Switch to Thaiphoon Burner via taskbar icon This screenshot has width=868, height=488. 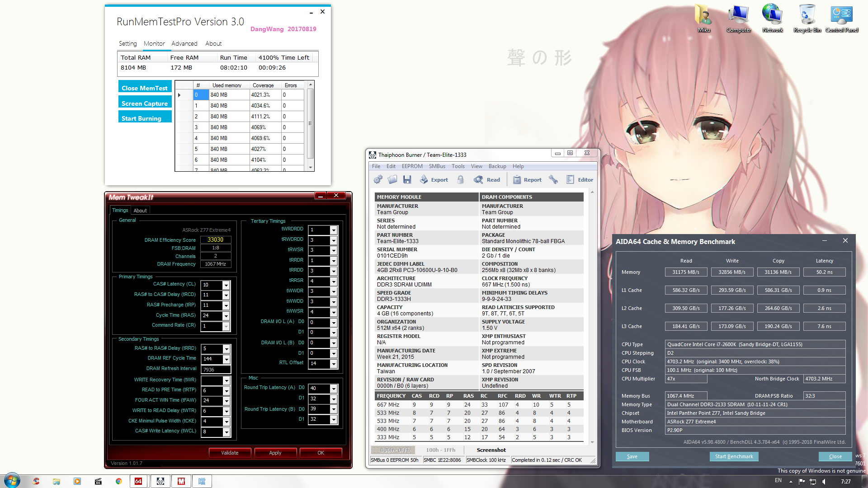pyautogui.click(x=160, y=481)
